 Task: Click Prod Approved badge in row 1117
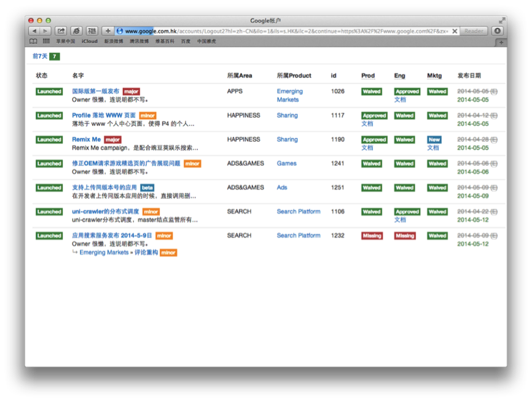[374, 115]
